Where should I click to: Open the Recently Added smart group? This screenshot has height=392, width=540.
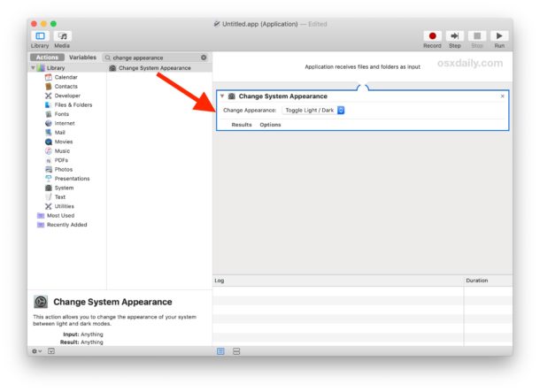click(x=67, y=225)
